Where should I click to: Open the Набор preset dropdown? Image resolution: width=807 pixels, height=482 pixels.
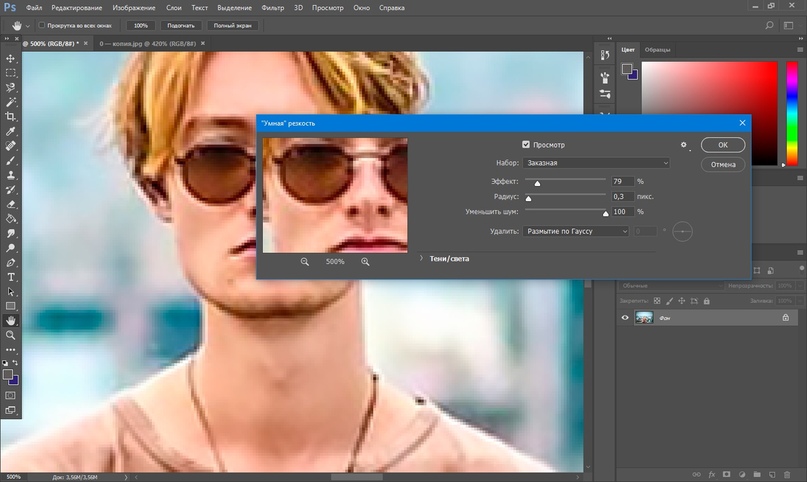(x=596, y=163)
